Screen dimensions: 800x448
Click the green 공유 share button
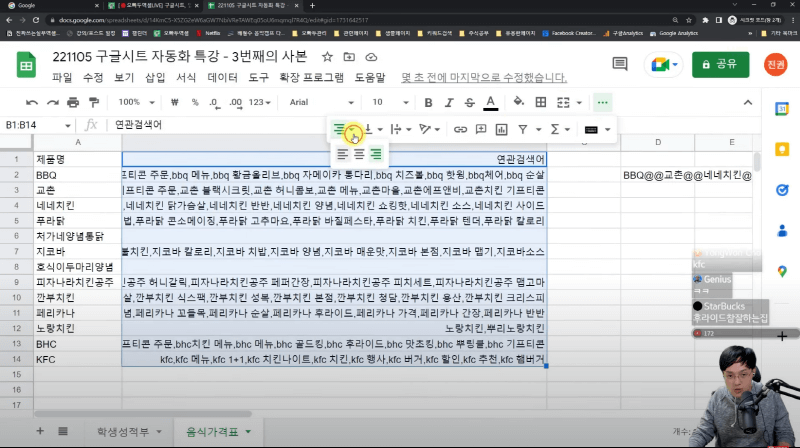720,64
